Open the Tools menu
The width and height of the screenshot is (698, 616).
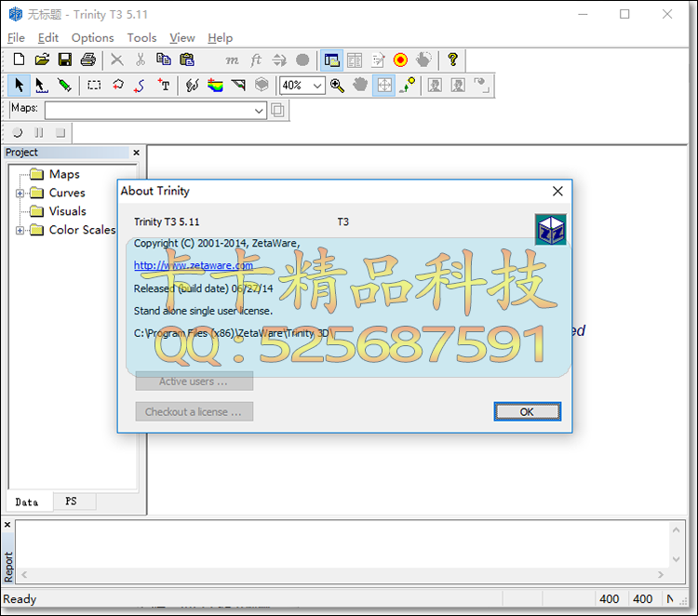point(141,38)
